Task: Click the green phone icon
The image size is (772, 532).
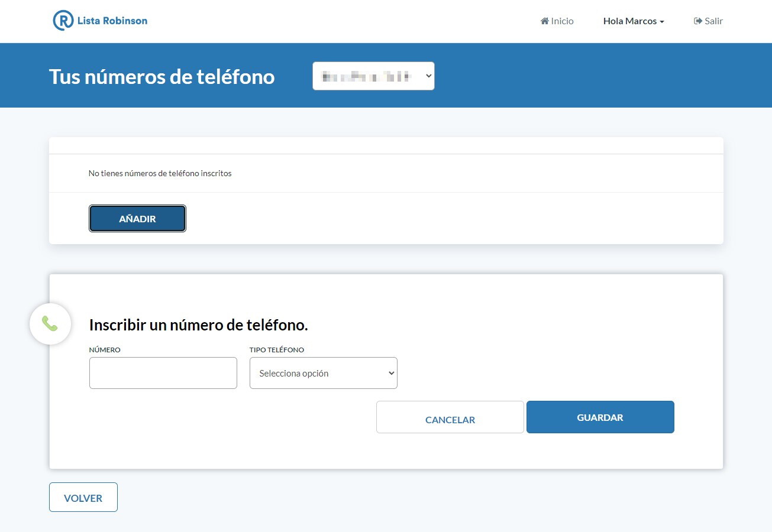Action: pos(50,323)
